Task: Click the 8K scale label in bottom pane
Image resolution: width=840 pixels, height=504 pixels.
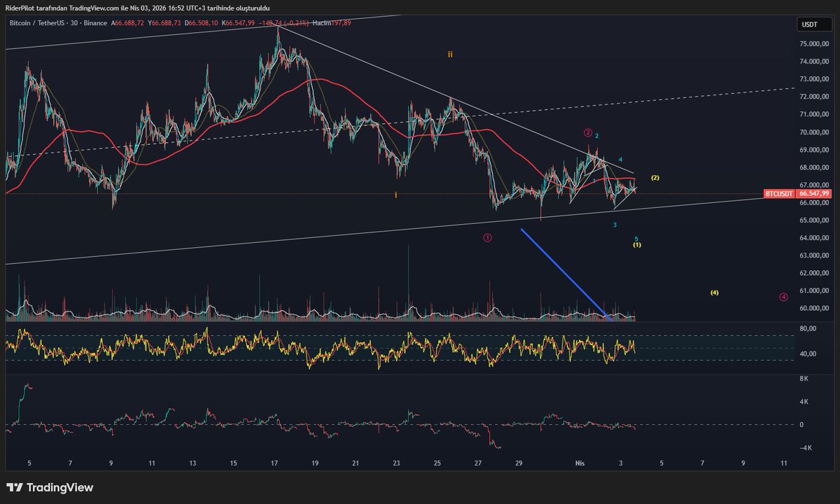Action: (x=804, y=379)
